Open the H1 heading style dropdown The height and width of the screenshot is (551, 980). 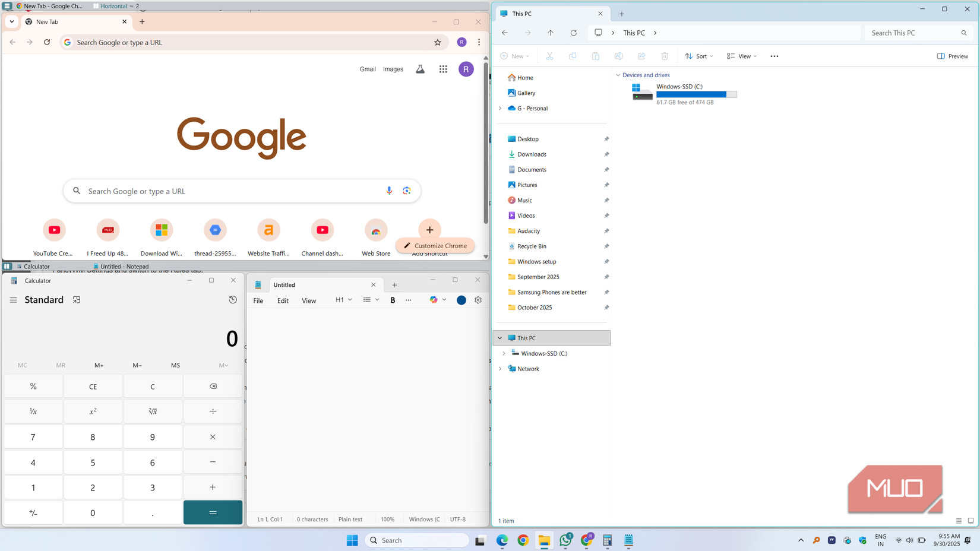pyautogui.click(x=343, y=300)
